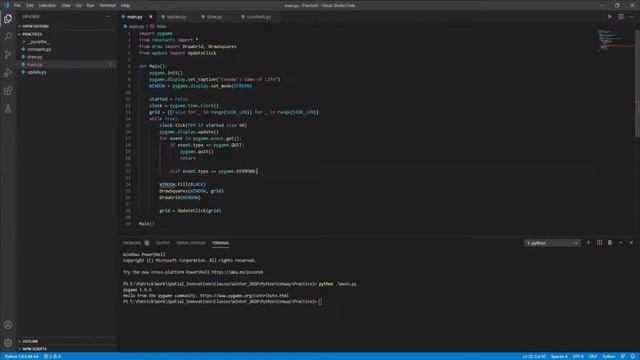The width and height of the screenshot is (640, 360).
Task: Click Main symbol in the breadcrumb
Action: tap(161, 27)
